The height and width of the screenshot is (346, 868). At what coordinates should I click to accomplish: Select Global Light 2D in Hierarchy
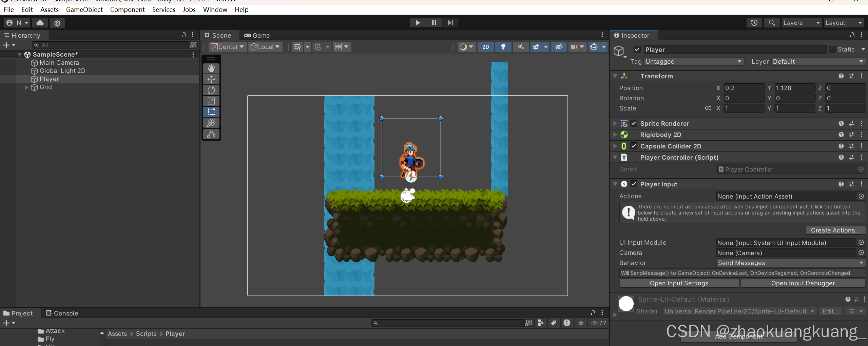tap(62, 71)
